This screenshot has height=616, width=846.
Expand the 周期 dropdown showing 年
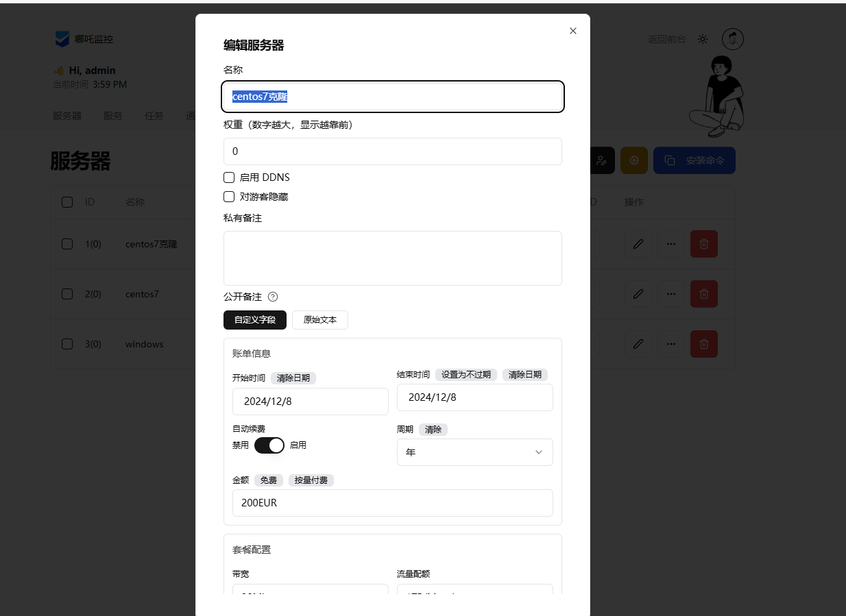coord(474,452)
